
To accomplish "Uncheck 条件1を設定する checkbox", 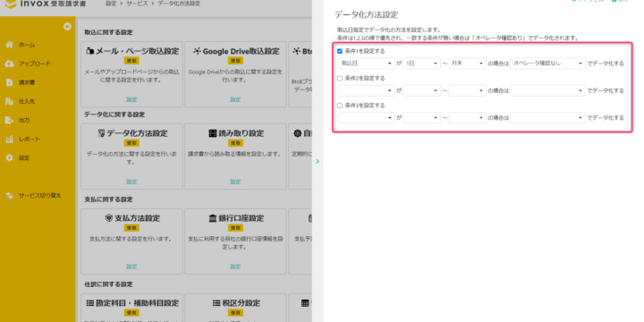I will click(x=340, y=51).
